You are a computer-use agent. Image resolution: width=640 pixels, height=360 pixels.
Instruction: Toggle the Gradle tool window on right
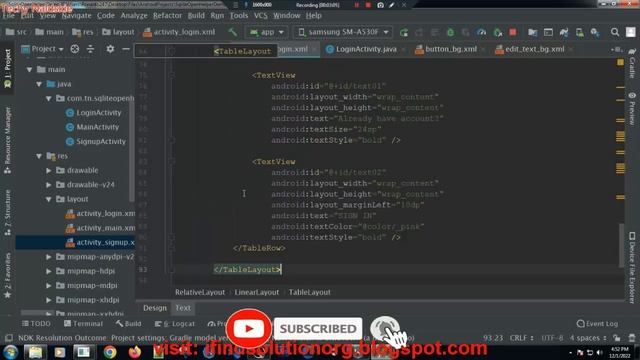632,63
